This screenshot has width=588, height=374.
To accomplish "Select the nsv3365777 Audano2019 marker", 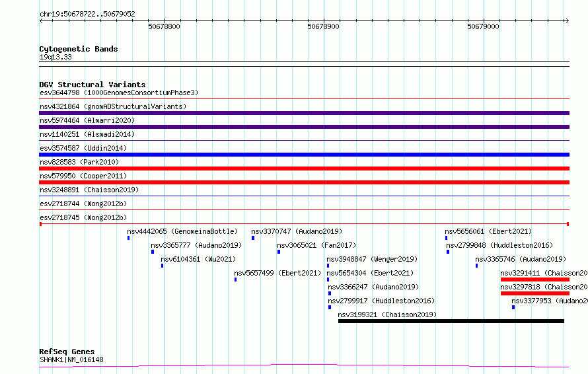I will tap(153, 252).
